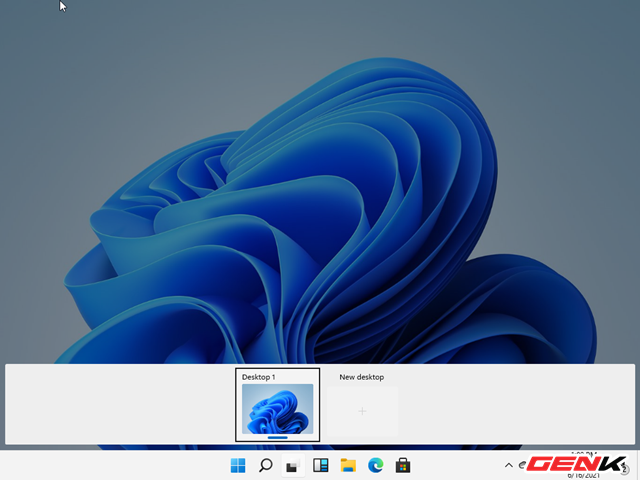Open the Windows Start menu

(238, 465)
